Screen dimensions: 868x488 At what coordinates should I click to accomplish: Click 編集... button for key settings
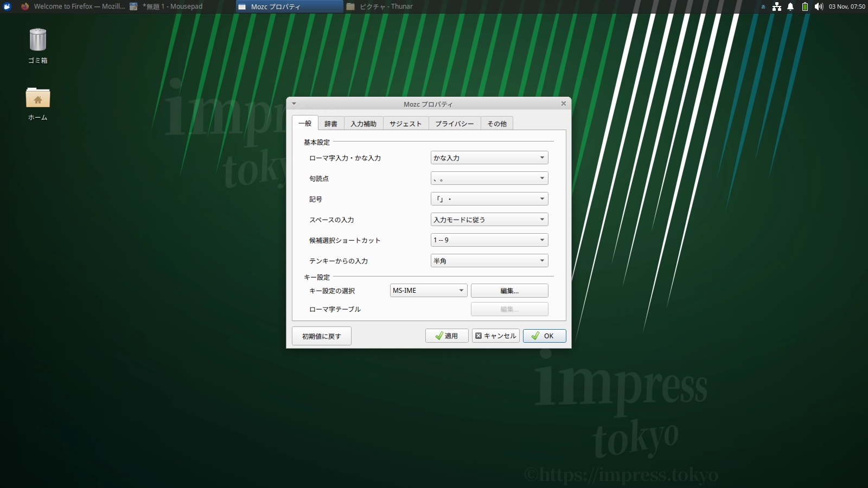(509, 291)
